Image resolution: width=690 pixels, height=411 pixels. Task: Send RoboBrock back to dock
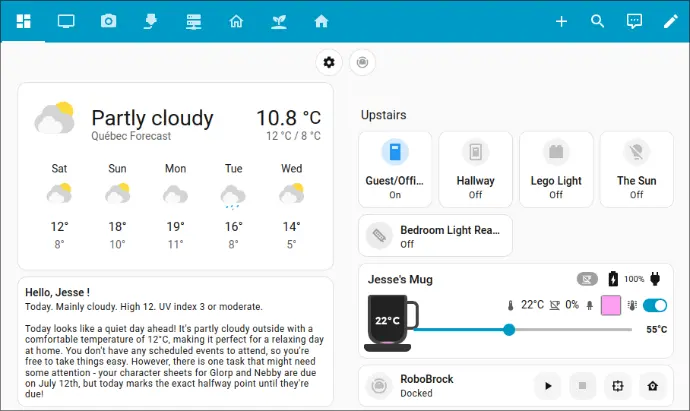click(653, 386)
